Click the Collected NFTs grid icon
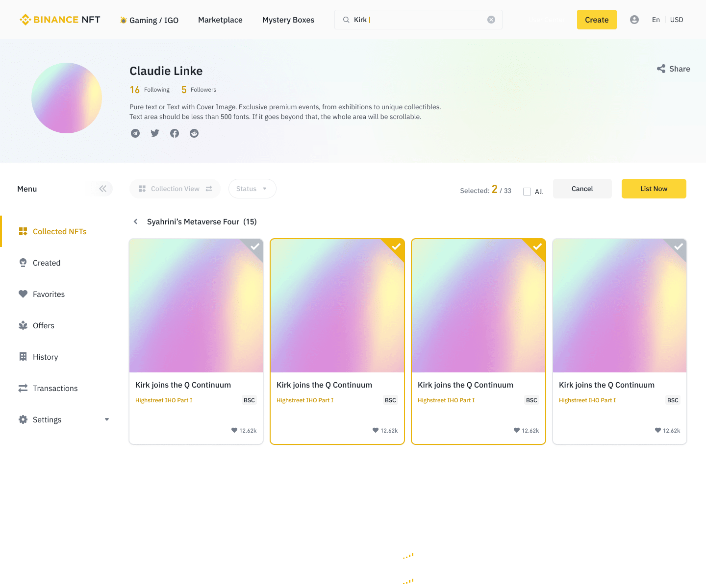706x588 pixels. coord(23,231)
